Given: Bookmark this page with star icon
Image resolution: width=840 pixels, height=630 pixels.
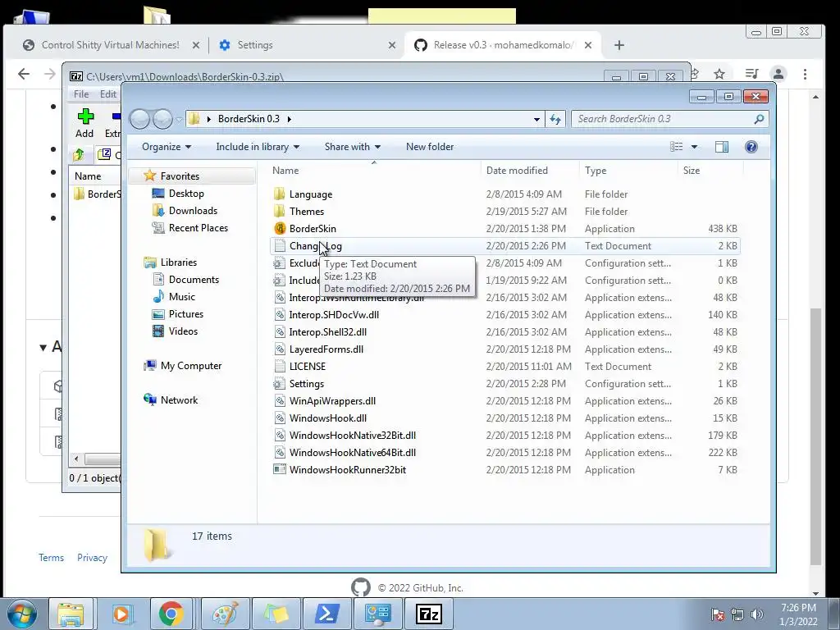Looking at the screenshot, I should tap(719, 74).
